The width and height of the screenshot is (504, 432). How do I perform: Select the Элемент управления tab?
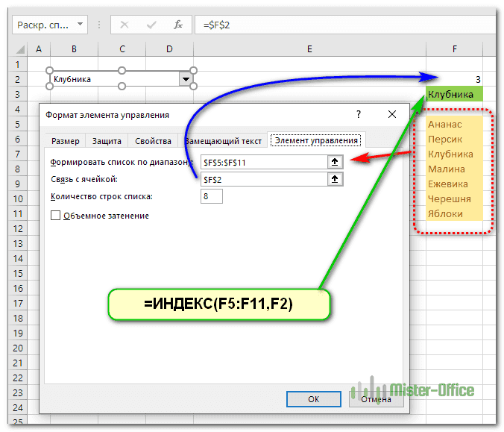(x=316, y=140)
